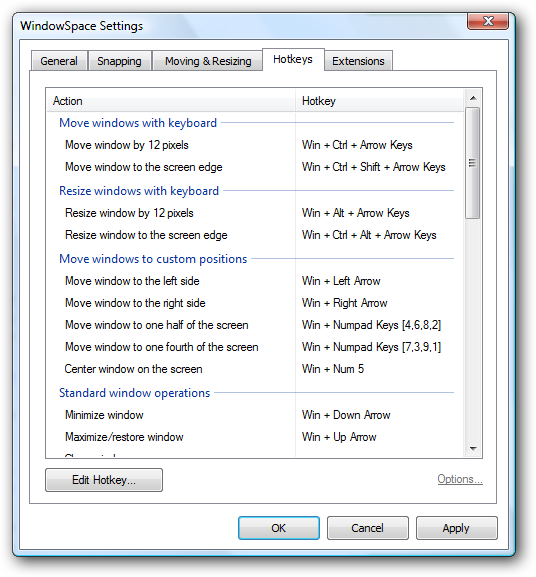Click the scrollbar up arrow
Screen dimensions: 536x577
473,98
